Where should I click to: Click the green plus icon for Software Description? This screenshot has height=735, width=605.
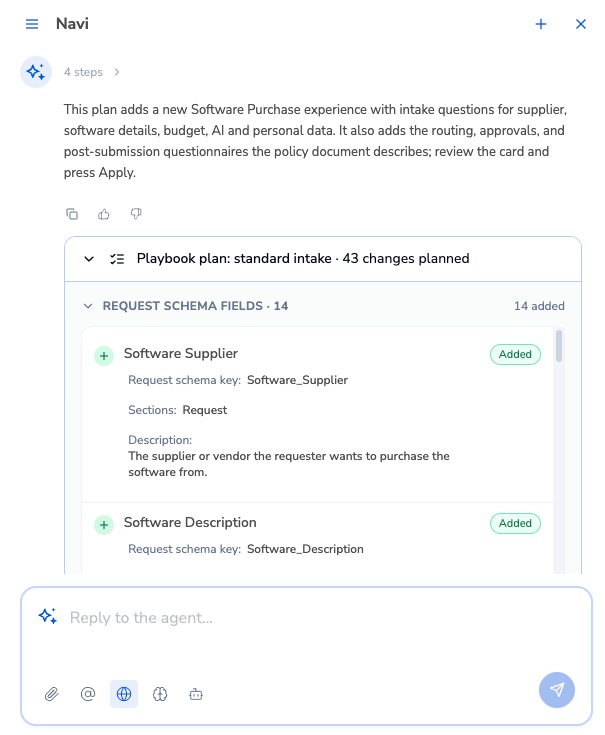click(104, 525)
